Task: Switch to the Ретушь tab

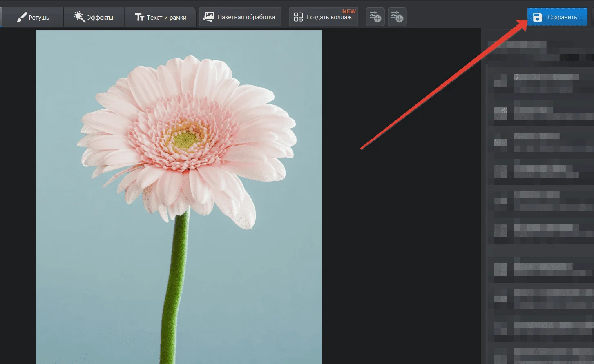Action: coord(39,18)
